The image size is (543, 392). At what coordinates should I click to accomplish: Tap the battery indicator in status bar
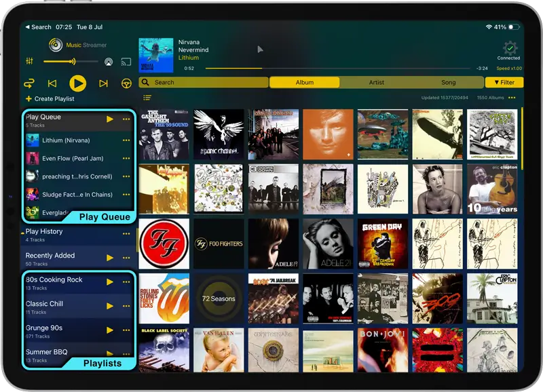point(514,27)
